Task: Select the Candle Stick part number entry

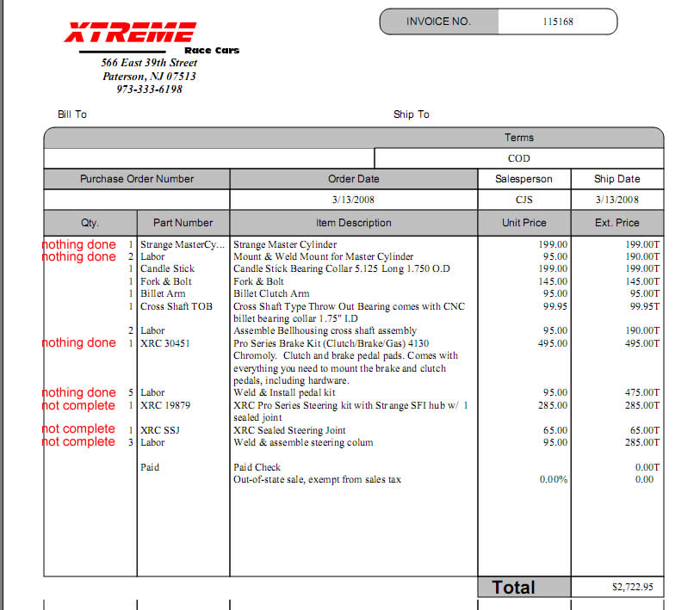Action: tap(167, 269)
